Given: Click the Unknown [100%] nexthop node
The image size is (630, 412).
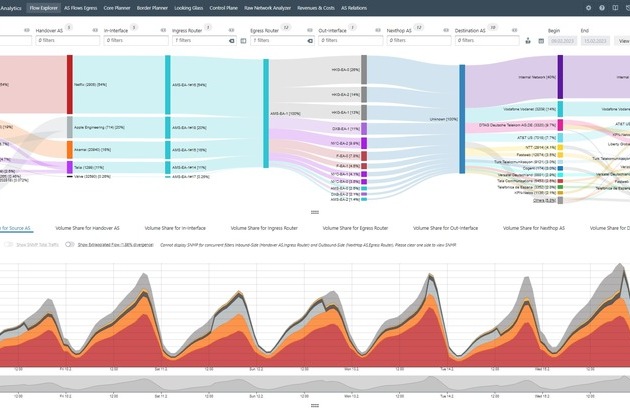Looking at the screenshot, I should 462,119.
